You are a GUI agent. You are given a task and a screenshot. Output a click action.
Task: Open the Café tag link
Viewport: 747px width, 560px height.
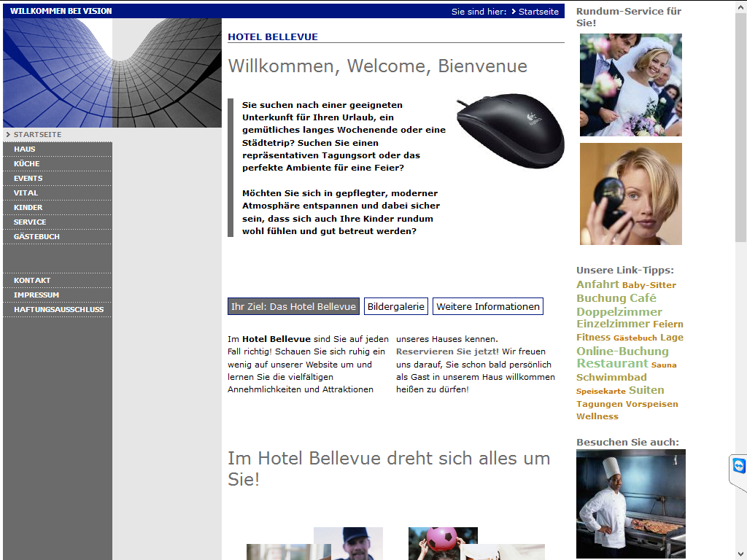643,298
